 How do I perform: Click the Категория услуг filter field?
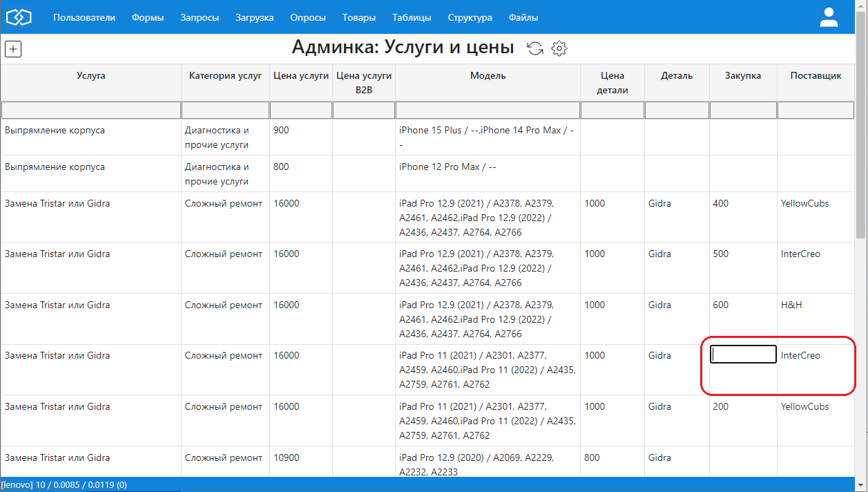[225, 110]
